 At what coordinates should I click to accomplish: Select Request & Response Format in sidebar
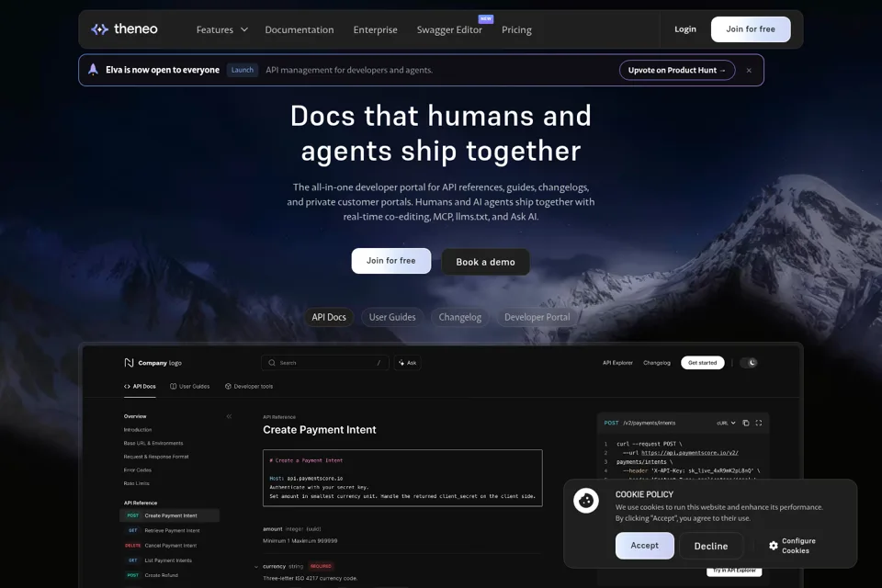pos(156,457)
